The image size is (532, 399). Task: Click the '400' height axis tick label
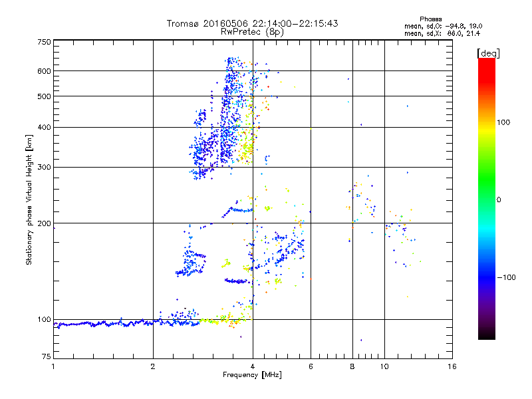point(44,128)
